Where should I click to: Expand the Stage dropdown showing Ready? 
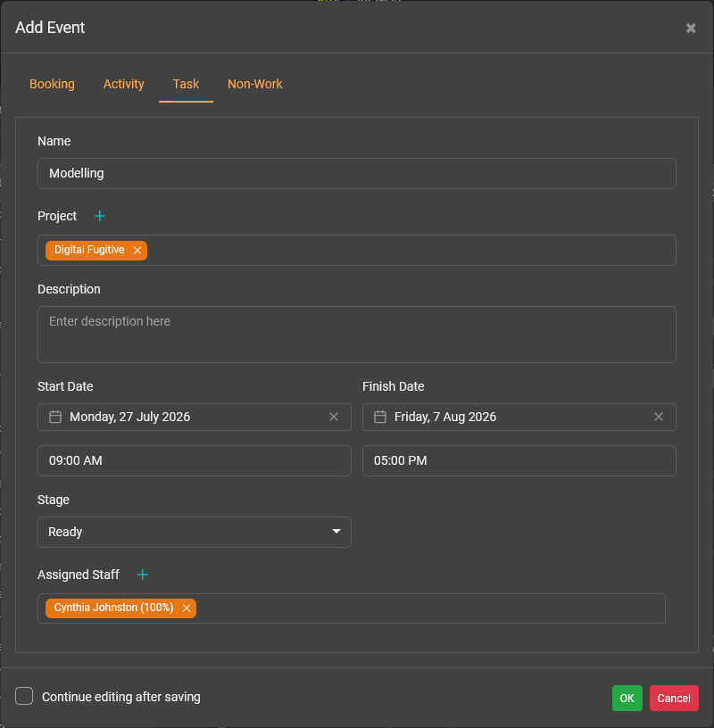194,532
